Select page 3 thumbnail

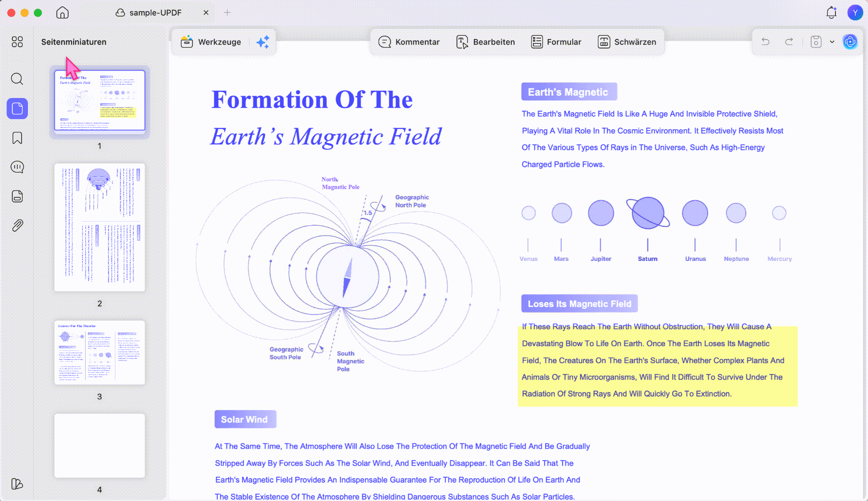[99, 353]
